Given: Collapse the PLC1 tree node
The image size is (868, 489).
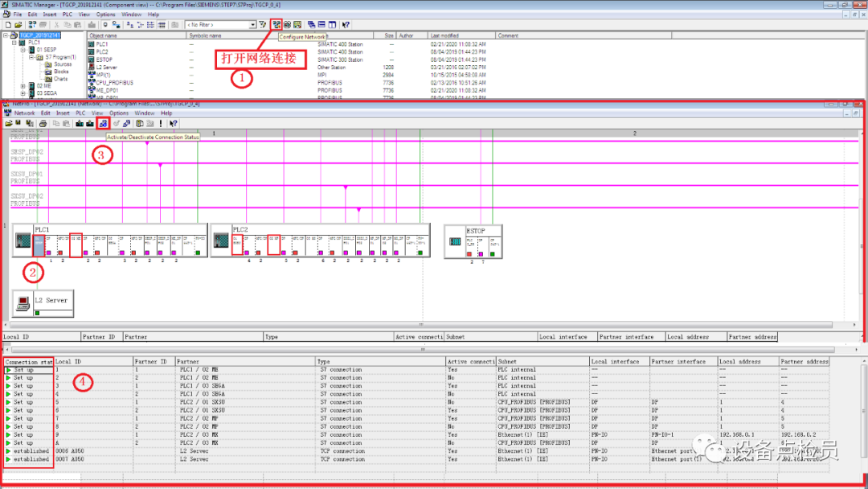Looking at the screenshot, I should tap(14, 43).
